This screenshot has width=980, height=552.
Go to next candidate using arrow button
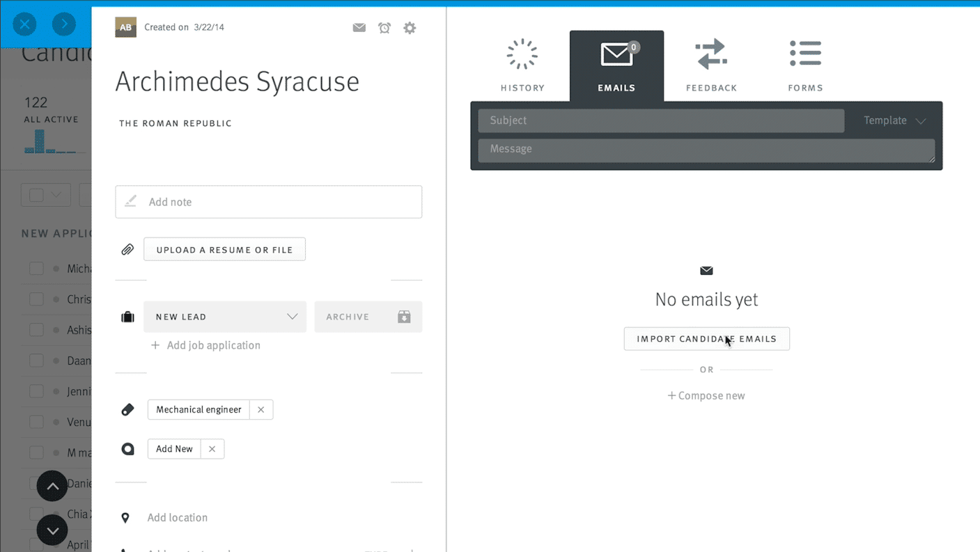(64, 24)
